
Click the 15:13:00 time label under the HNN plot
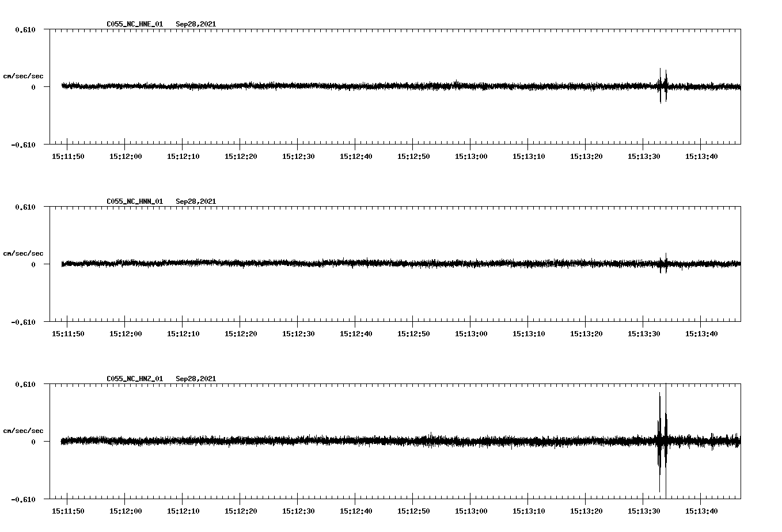(x=471, y=334)
